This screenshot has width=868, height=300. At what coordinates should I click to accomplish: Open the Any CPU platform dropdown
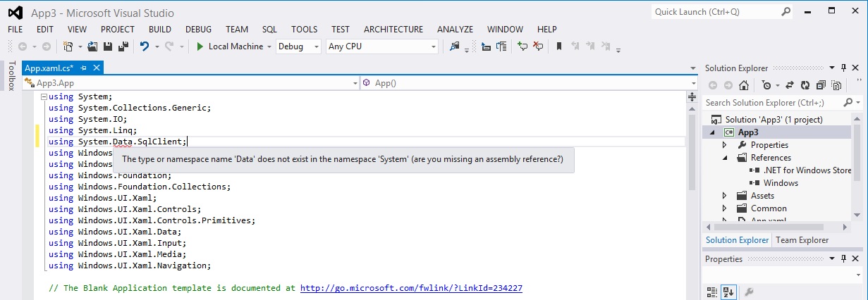point(434,46)
